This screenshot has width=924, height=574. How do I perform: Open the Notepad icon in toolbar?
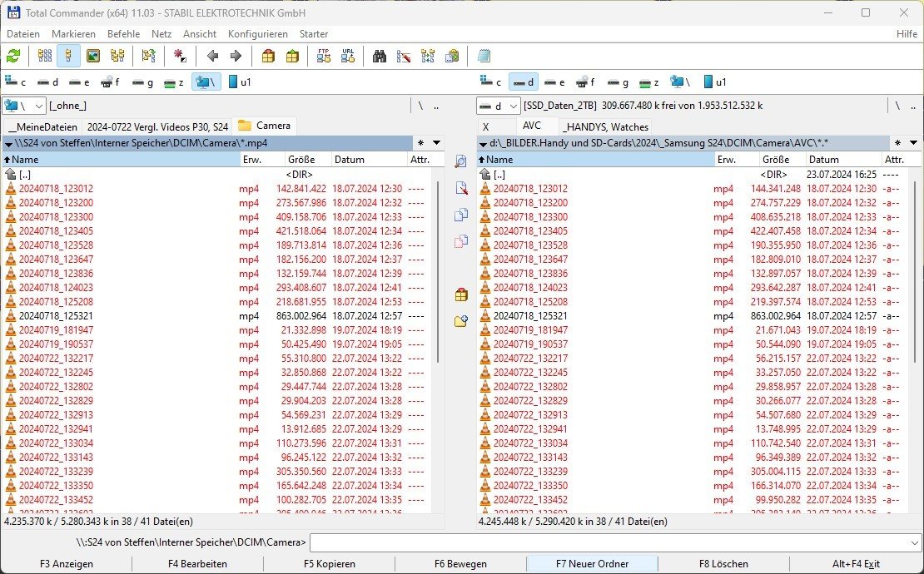(x=484, y=57)
